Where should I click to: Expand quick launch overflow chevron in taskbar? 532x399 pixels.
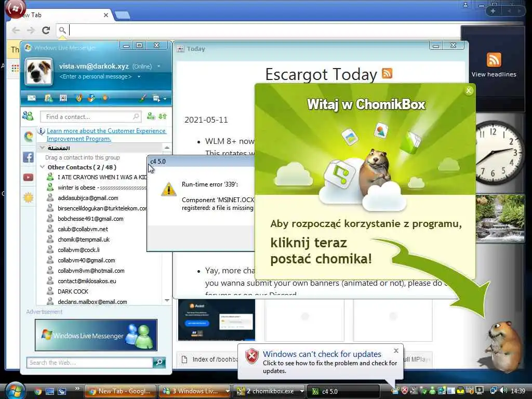[77, 389]
